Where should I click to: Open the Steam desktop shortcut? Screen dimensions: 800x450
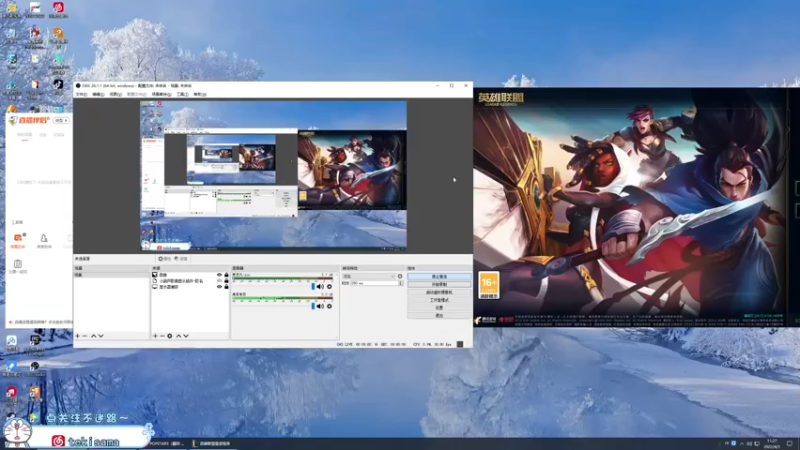(x=11, y=60)
